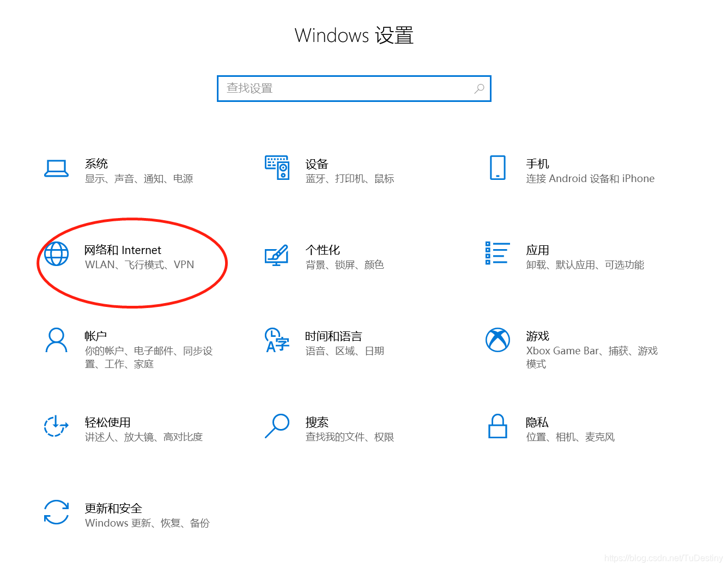Click the text 讲述人、放大镜、高对比度
This screenshot has height=568, width=728.
(144, 437)
